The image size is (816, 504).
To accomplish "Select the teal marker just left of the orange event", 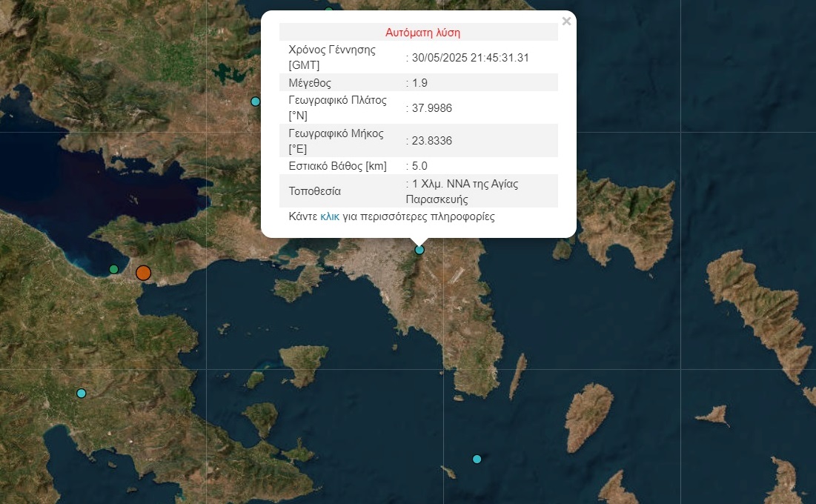I will [113, 268].
